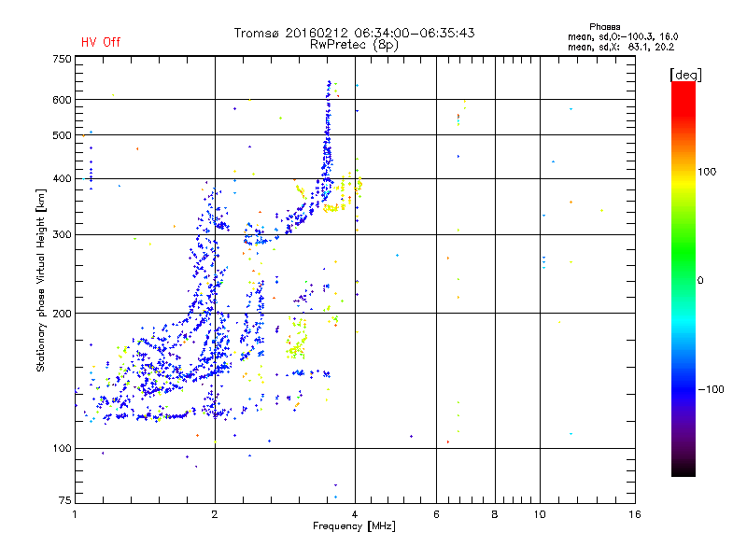Click the 'mean, sd,O:-100.3, 16.0' line
The width and height of the screenshot is (747, 560).
623,36
